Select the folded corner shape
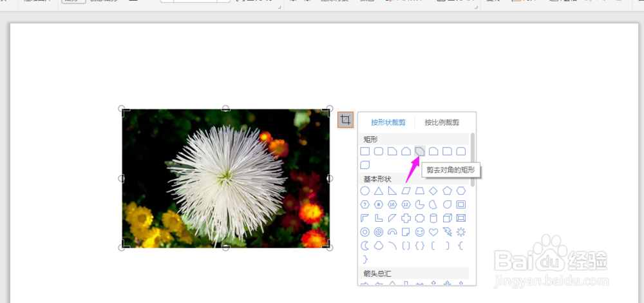644x303 pixels. tap(406, 232)
